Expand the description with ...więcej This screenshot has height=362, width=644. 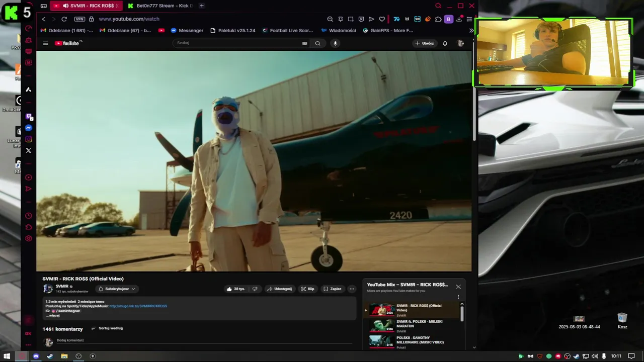53,315
